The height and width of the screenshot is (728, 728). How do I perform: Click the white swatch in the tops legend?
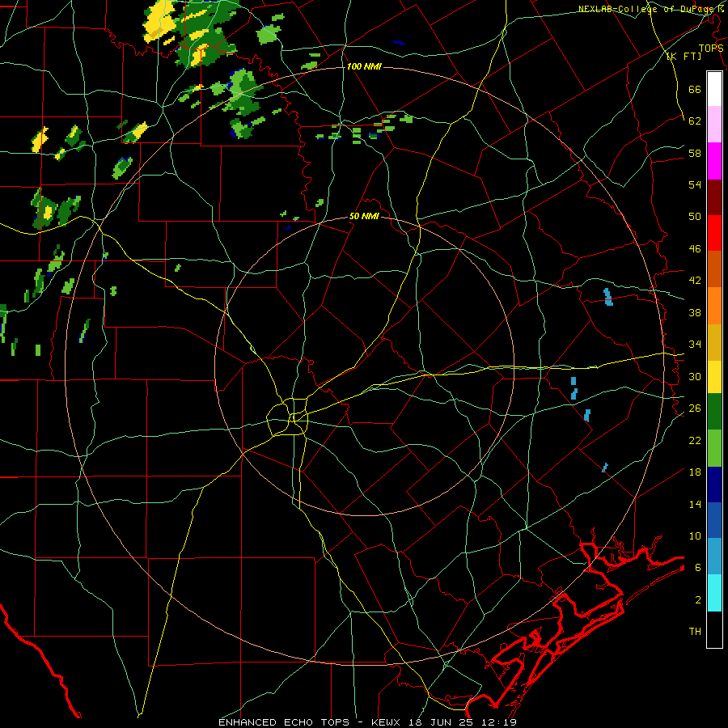point(714,89)
